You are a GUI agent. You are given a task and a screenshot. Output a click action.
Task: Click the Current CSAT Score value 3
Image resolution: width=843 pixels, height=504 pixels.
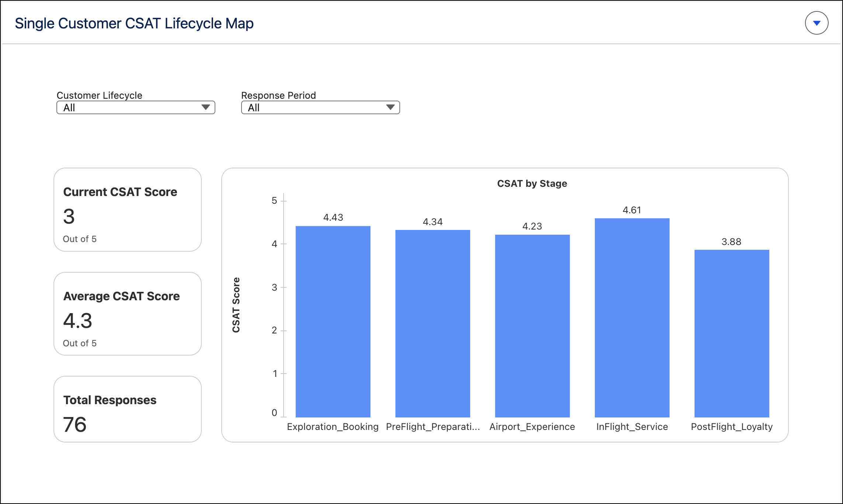[69, 216]
